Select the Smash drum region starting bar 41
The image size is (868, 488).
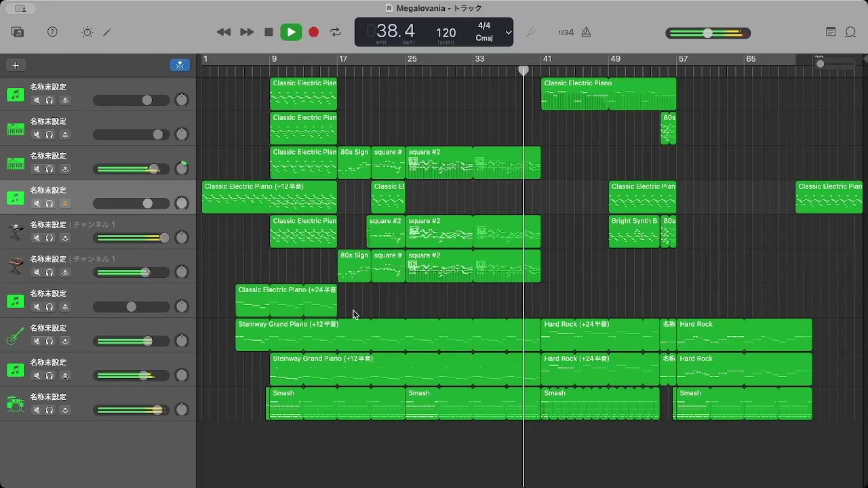(600, 404)
